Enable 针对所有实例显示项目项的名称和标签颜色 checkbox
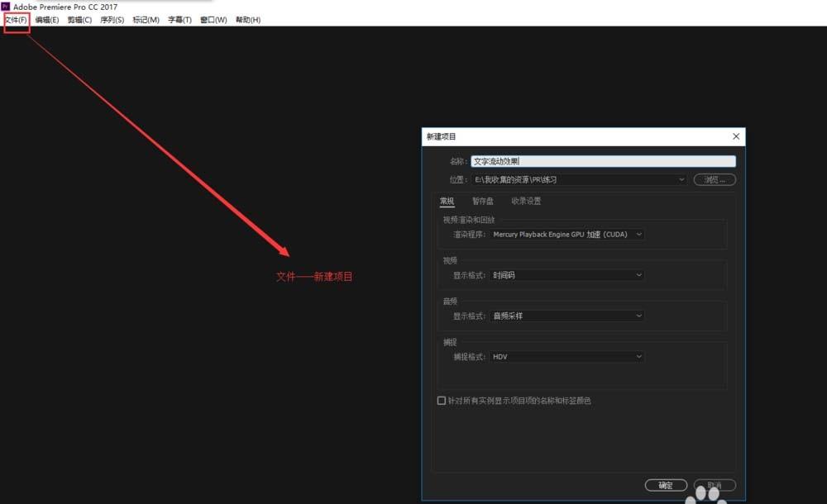Screen dimensions: 827x504 (x=442, y=400)
